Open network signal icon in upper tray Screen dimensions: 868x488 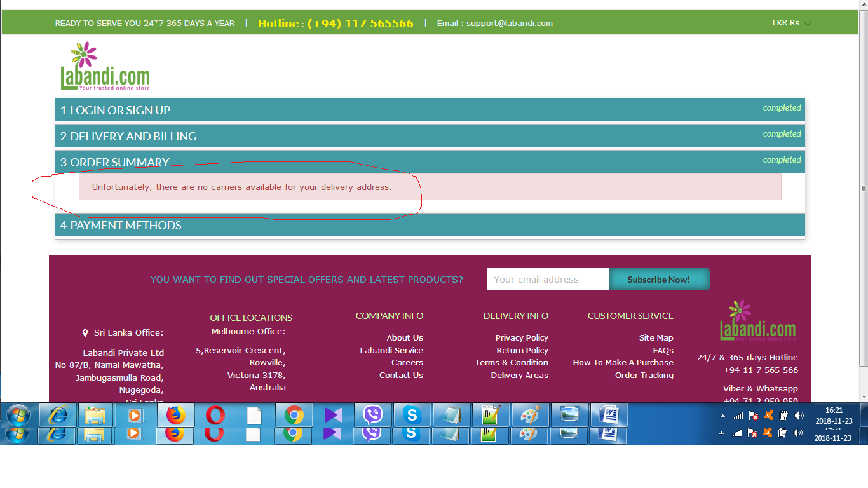point(738,416)
